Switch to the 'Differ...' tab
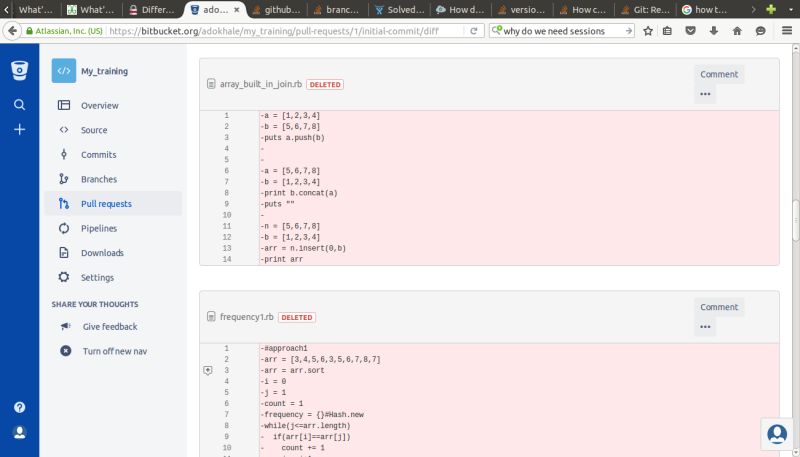Image resolution: width=800 pixels, height=457 pixels. [x=152, y=9]
